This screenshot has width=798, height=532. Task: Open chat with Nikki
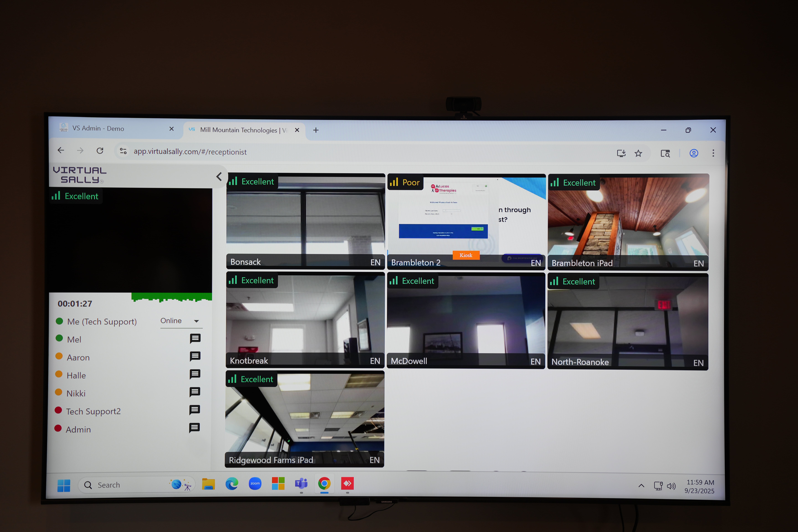click(195, 392)
